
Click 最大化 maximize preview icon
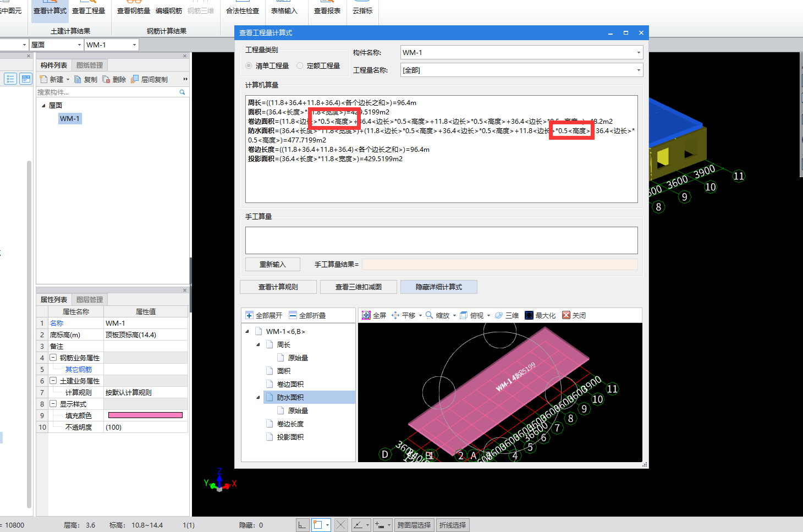pyautogui.click(x=529, y=315)
